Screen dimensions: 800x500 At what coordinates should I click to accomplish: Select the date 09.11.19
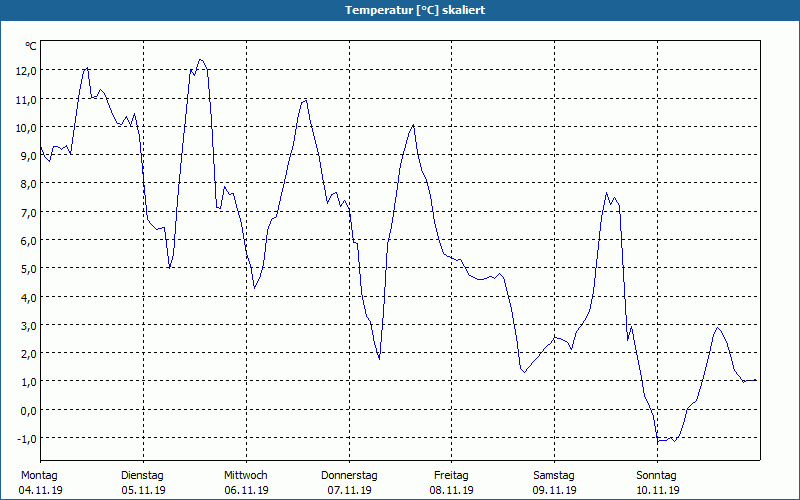(x=555, y=490)
